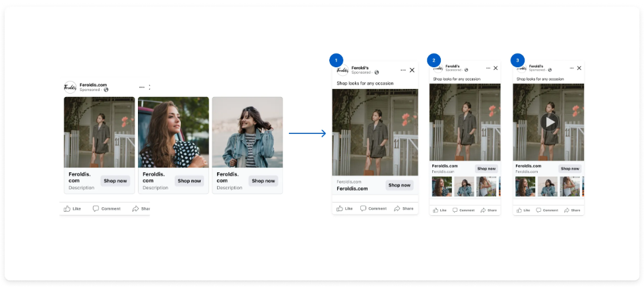This screenshot has width=644, height=287.
Task: Select the denim jacket thumbnail in ad number 3
Action: pyautogui.click(x=548, y=187)
